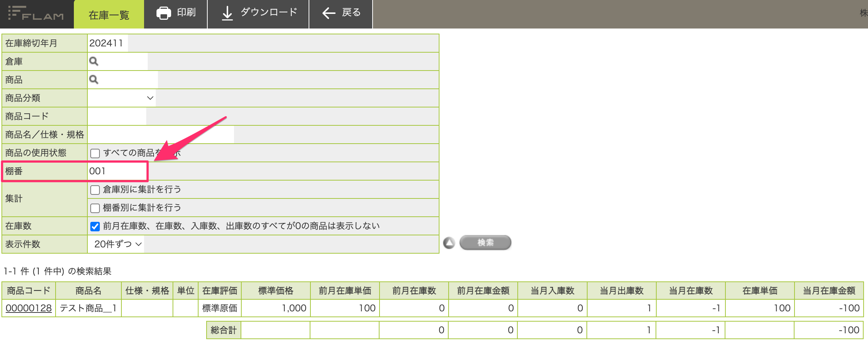This screenshot has height=345, width=868.
Task: Click the 標準原価 cell in the result row
Action: click(x=220, y=308)
